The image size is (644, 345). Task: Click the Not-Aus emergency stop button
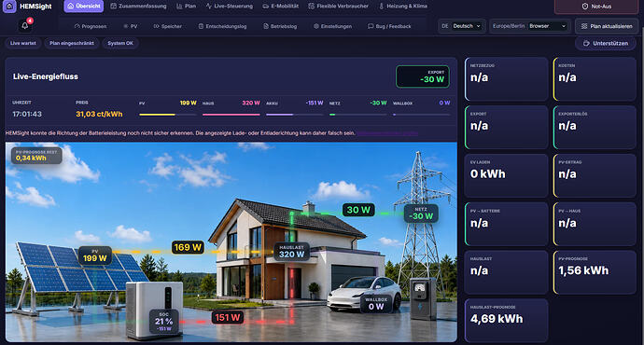tap(596, 7)
